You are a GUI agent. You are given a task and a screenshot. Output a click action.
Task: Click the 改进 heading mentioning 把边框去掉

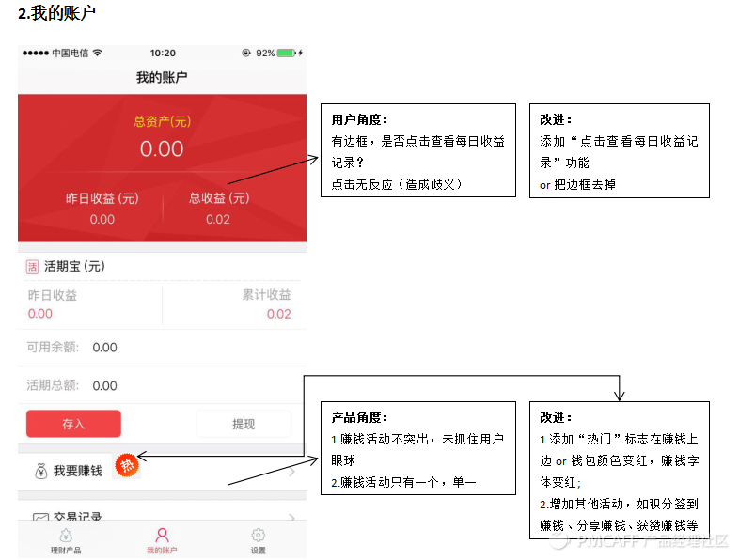[x=557, y=119]
